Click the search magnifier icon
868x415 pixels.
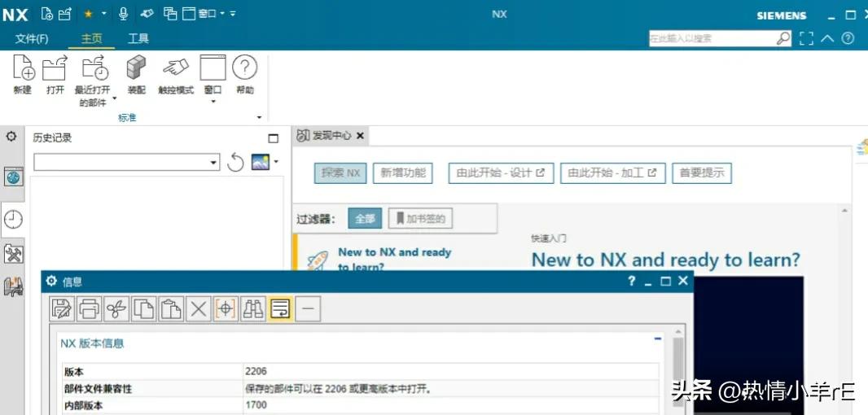[783, 38]
